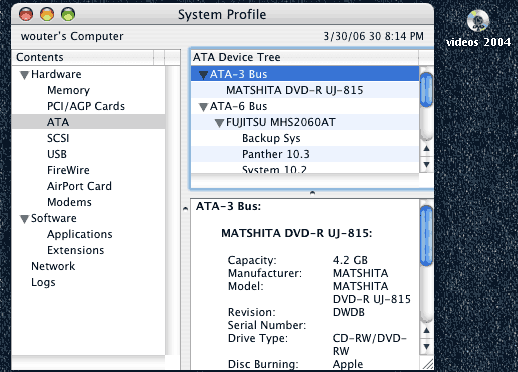Image resolution: width=518 pixels, height=372 pixels.
Task: Select Logs in the Contents list
Action: click(x=43, y=282)
